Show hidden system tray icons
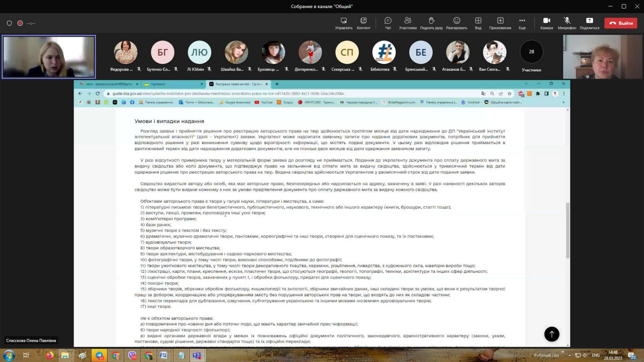This screenshot has width=644, height=362. 570,355
